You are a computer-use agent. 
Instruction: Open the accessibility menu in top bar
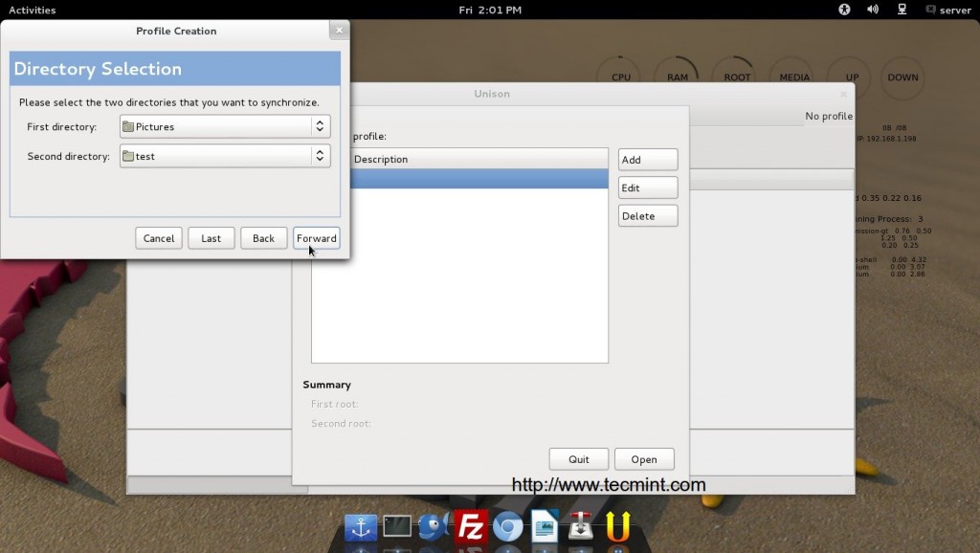(845, 10)
